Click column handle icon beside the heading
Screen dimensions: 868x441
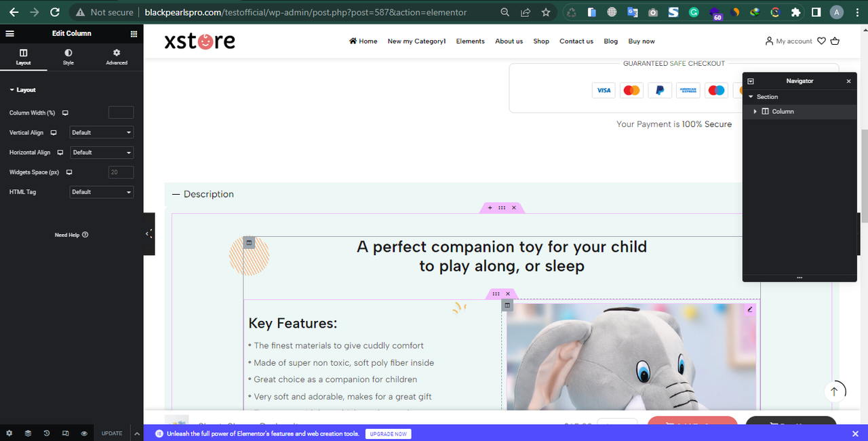point(249,242)
